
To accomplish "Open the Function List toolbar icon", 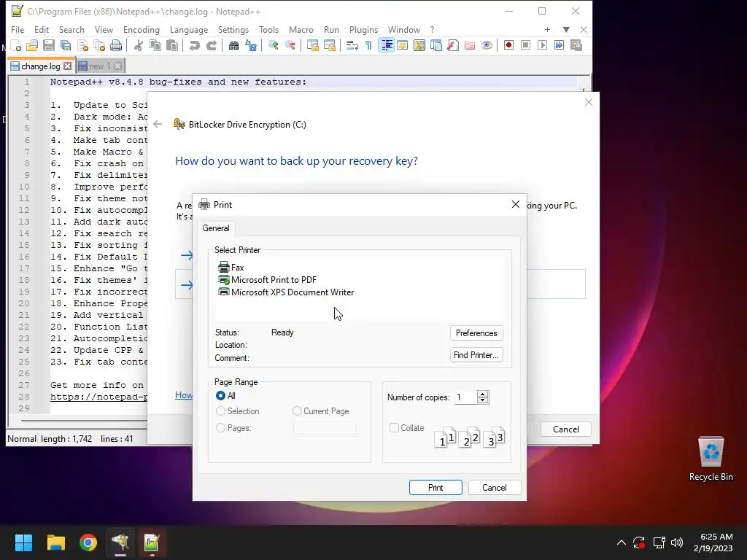I will pos(453,45).
